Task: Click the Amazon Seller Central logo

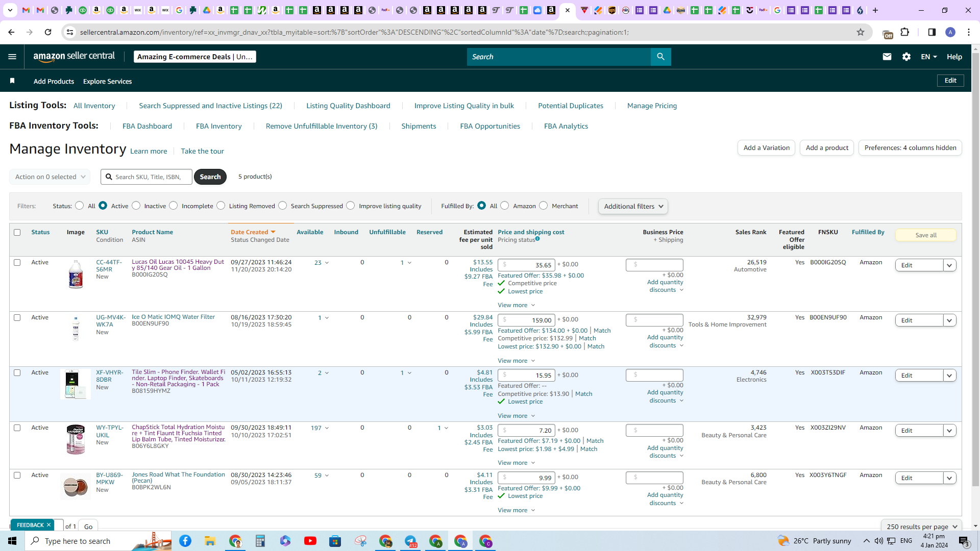Action: click(74, 57)
